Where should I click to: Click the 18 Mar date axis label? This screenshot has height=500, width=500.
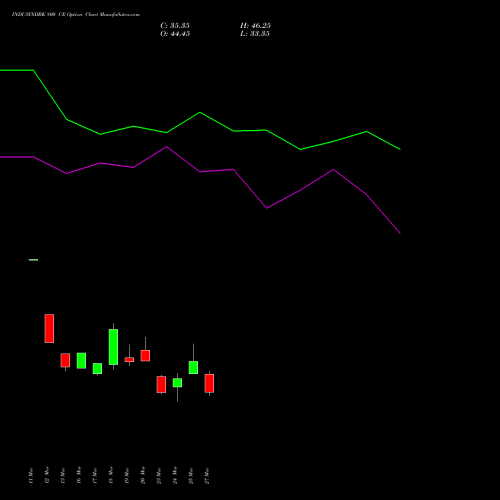[111, 475]
